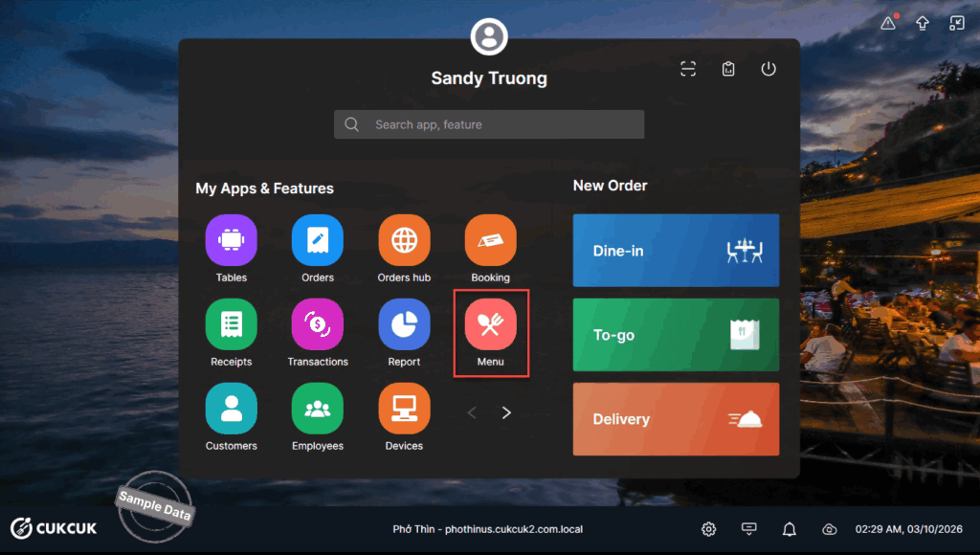The image size is (980, 555).
Task: Start a new Dine-in order
Action: (x=676, y=251)
